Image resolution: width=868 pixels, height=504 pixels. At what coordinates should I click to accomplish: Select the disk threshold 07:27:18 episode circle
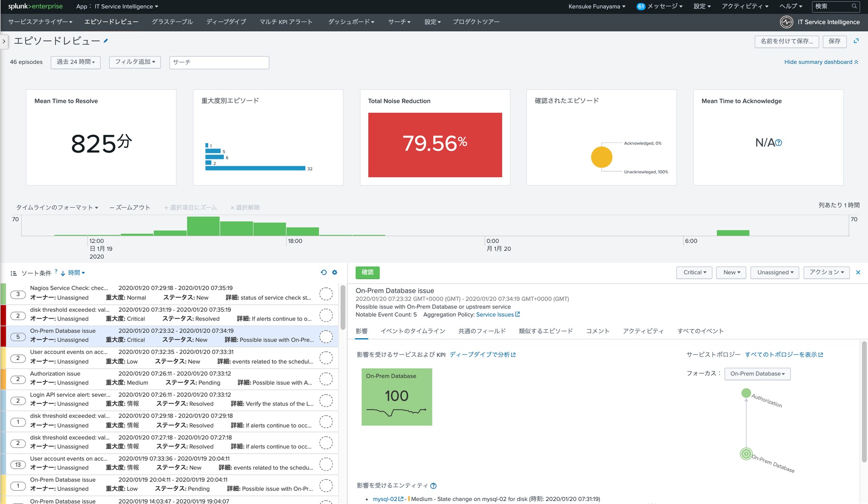click(x=325, y=443)
